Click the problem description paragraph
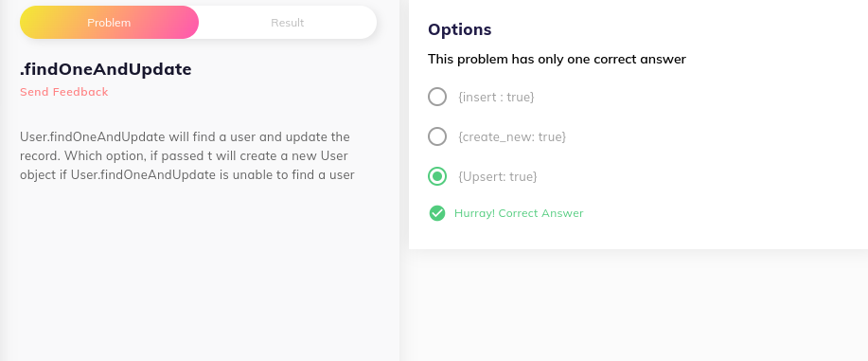 [x=187, y=155]
